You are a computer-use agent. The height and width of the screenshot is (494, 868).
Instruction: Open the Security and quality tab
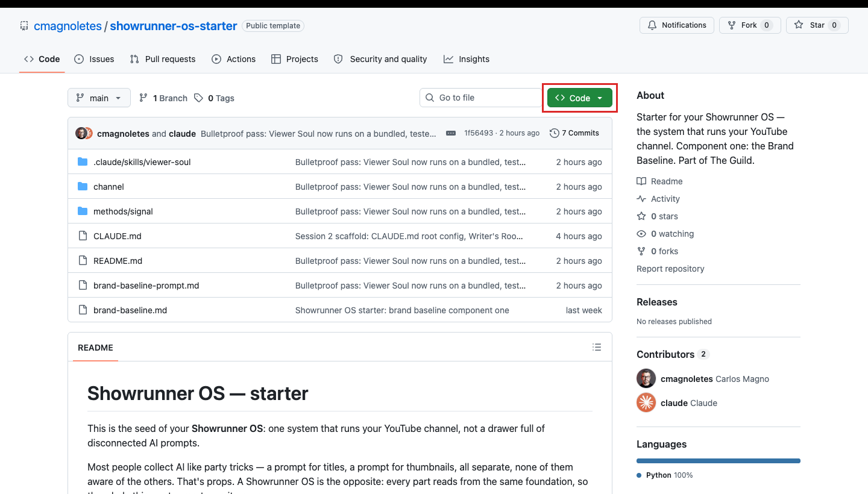tap(380, 59)
